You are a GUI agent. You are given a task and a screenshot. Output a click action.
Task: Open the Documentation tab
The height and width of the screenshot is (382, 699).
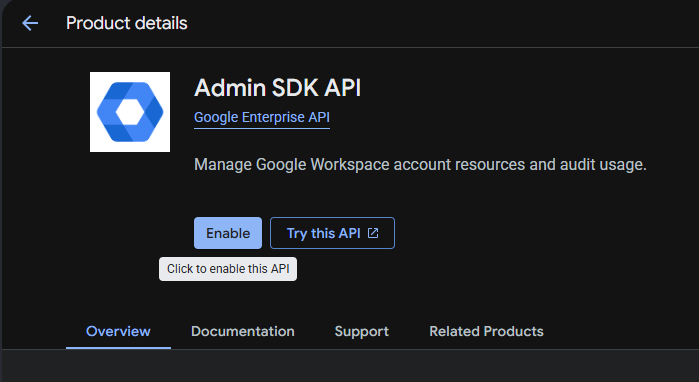(243, 332)
